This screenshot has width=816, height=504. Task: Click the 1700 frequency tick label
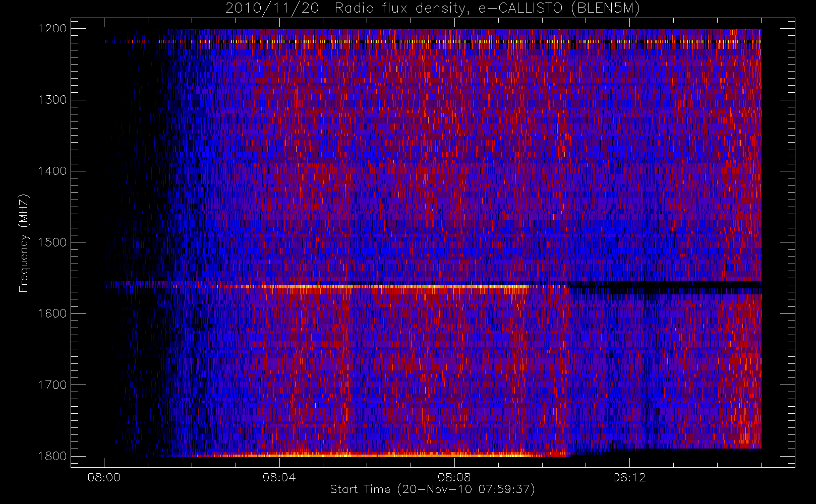click(x=52, y=385)
